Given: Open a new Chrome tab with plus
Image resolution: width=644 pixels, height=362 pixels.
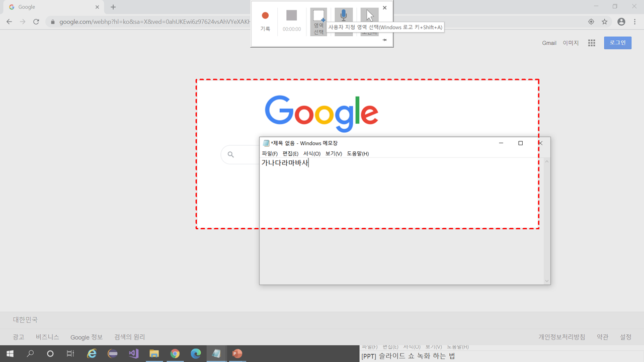Looking at the screenshot, I should pos(113,7).
